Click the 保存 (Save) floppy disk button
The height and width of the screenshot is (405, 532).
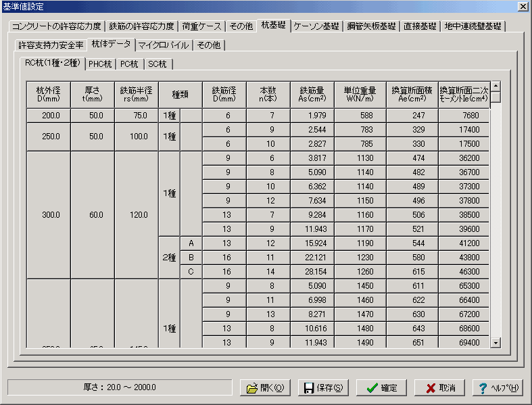click(x=323, y=388)
